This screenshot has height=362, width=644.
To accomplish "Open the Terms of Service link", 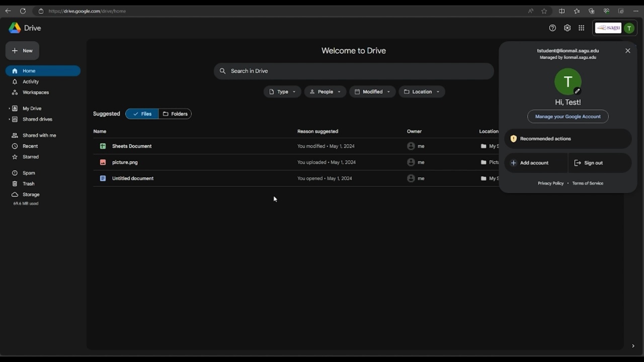I will click(x=588, y=184).
